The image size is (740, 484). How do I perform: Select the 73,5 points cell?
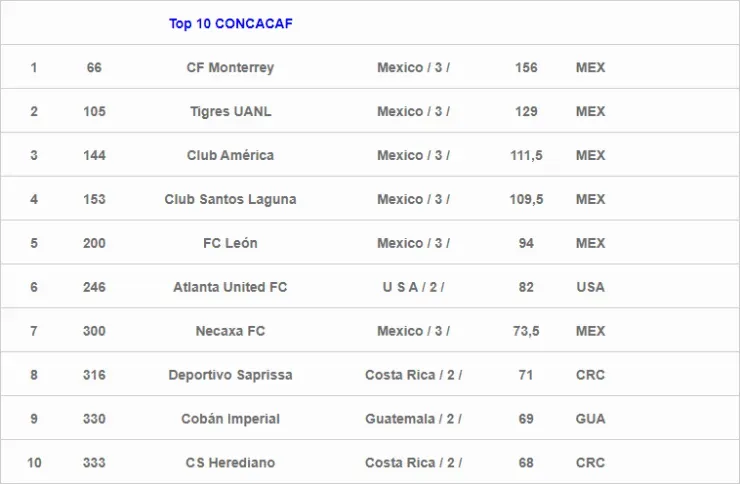click(x=525, y=331)
